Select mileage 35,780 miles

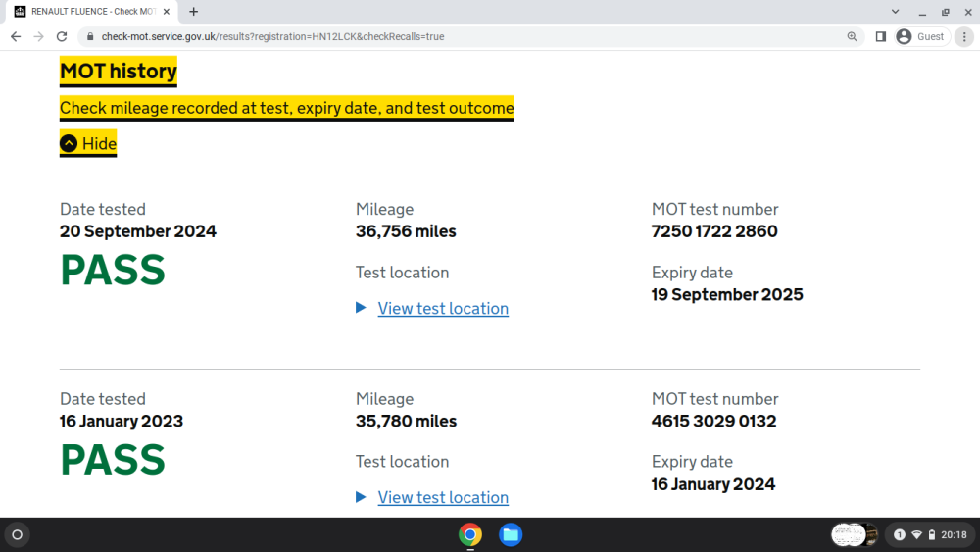[407, 422]
